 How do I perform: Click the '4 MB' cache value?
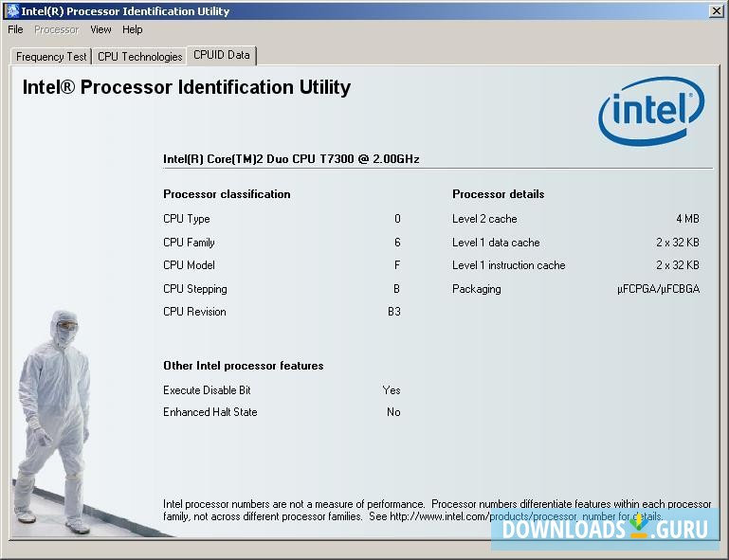(x=687, y=219)
